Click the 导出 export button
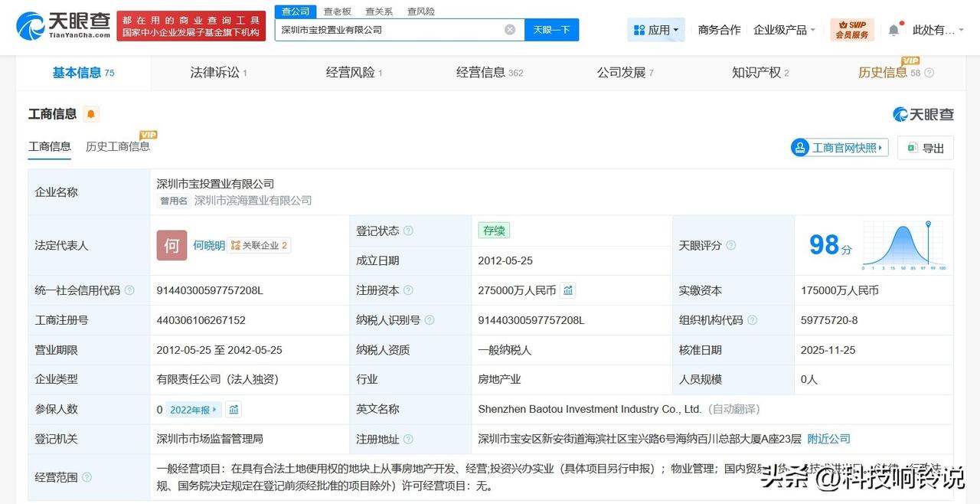The width and height of the screenshot is (980, 504). click(x=926, y=148)
